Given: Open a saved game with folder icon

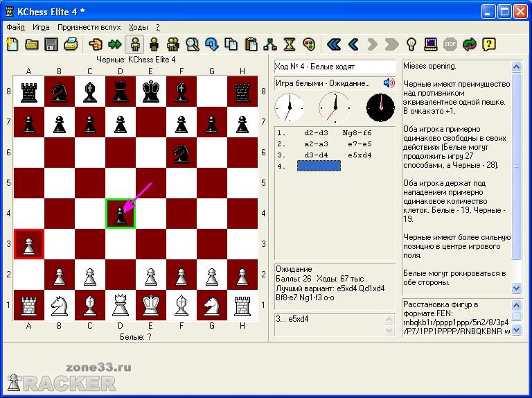Looking at the screenshot, I should (32, 44).
